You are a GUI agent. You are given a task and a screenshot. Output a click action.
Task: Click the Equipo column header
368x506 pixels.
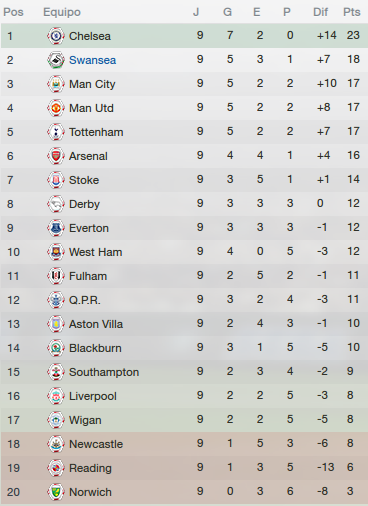coord(62,12)
